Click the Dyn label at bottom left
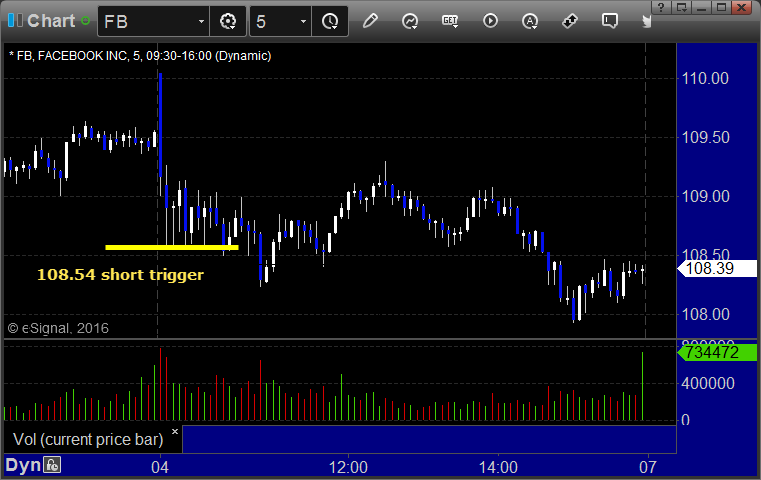Image resolution: width=761 pixels, height=480 pixels. click(23, 465)
